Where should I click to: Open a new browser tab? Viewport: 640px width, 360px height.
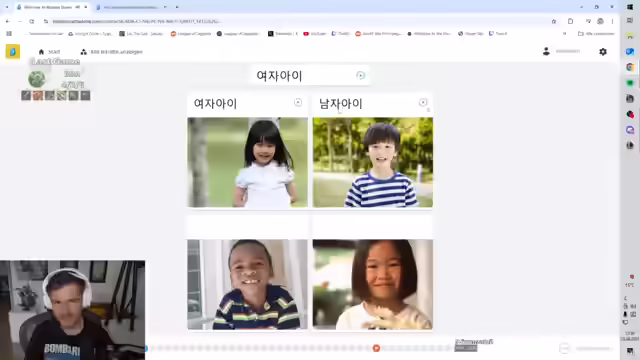pyautogui.click(x=177, y=7)
